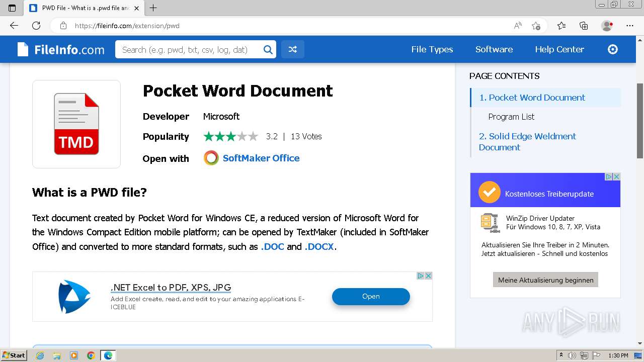This screenshot has height=362, width=644.
Task: Click the '13 Votes' text
Action: click(x=306, y=136)
